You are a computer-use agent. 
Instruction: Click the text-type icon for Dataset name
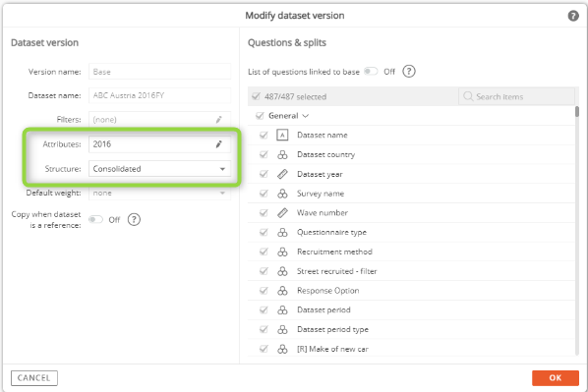pos(282,135)
